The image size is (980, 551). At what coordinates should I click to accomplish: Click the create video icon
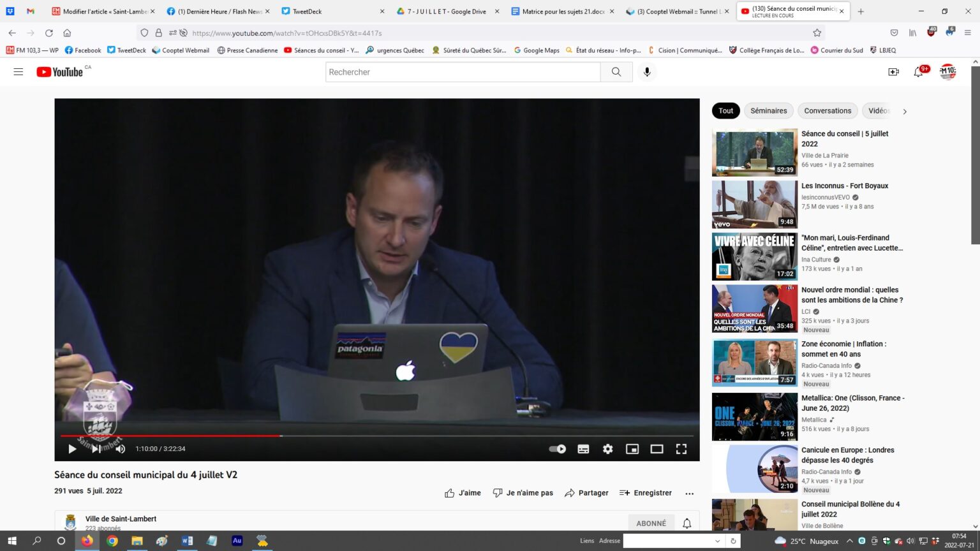click(x=893, y=72)
